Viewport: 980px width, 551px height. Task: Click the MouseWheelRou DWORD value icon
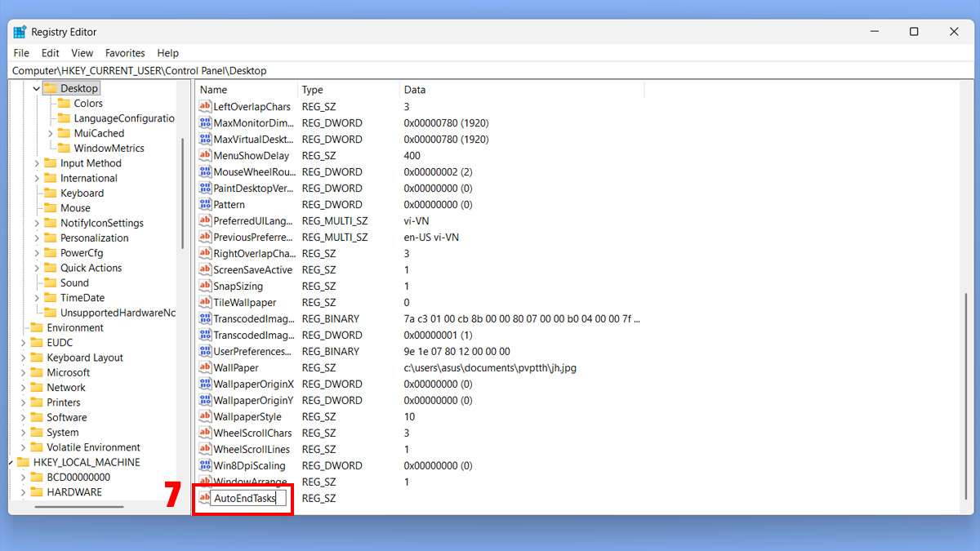tap(205, 172)
